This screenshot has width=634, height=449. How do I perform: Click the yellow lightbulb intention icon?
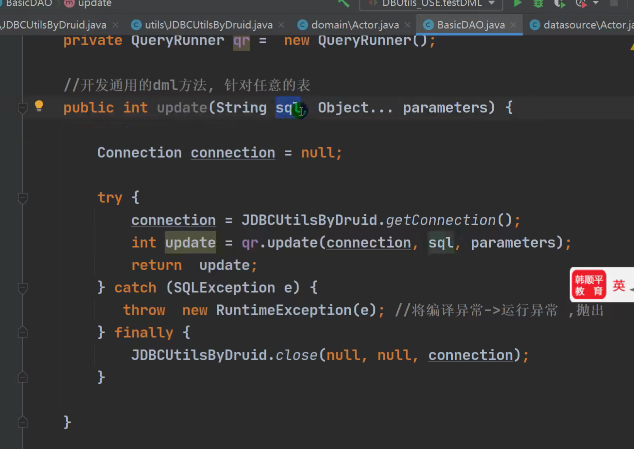coord(39,106)
